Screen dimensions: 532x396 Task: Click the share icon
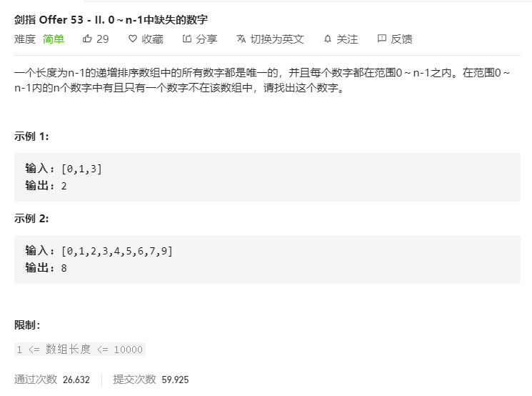pos(187,39)
